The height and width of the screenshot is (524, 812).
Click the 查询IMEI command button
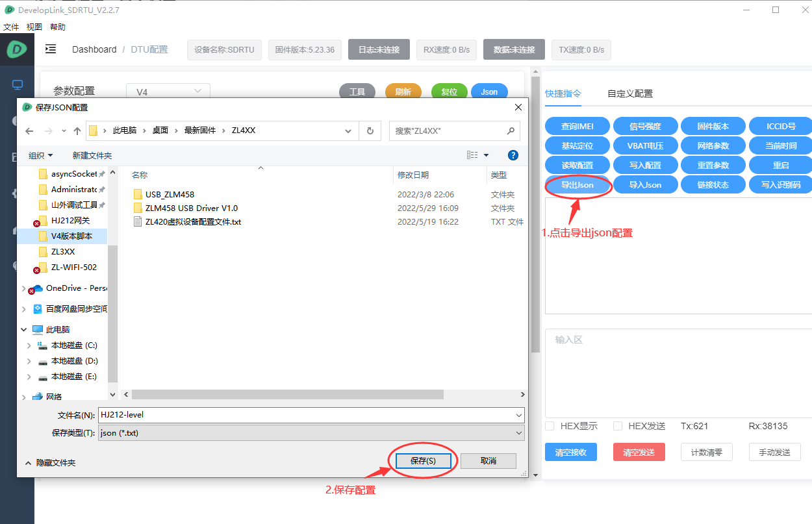pos(577,127)
